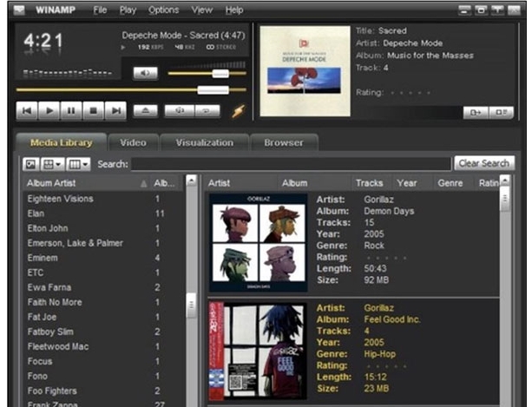Viewport: 532px width, 407px height.
Task: Open the Options menu
Action: 163,10
